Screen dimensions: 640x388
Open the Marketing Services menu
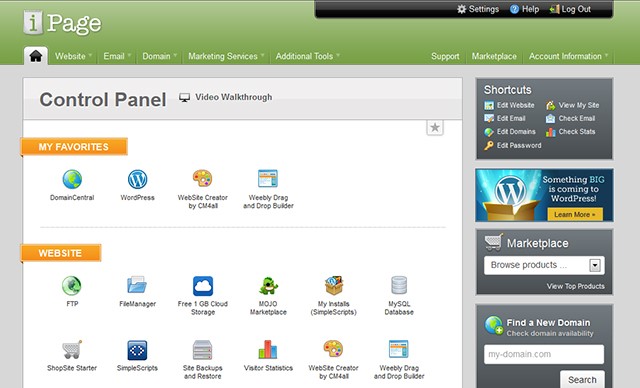pyautogui.click(x=226, y=56)
